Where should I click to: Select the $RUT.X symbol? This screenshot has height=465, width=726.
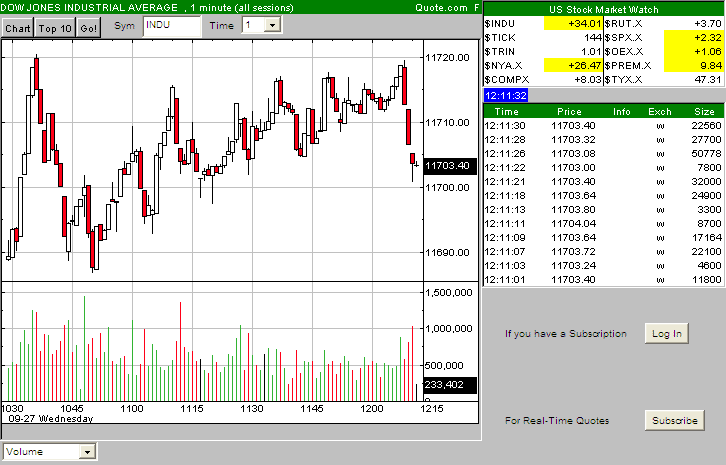(623, 24)
